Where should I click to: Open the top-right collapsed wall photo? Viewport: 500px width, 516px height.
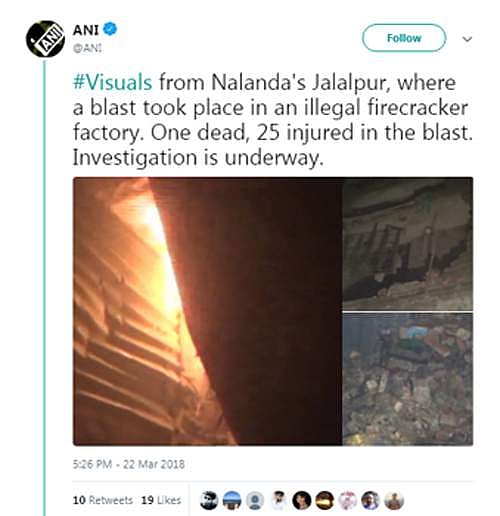408,244
